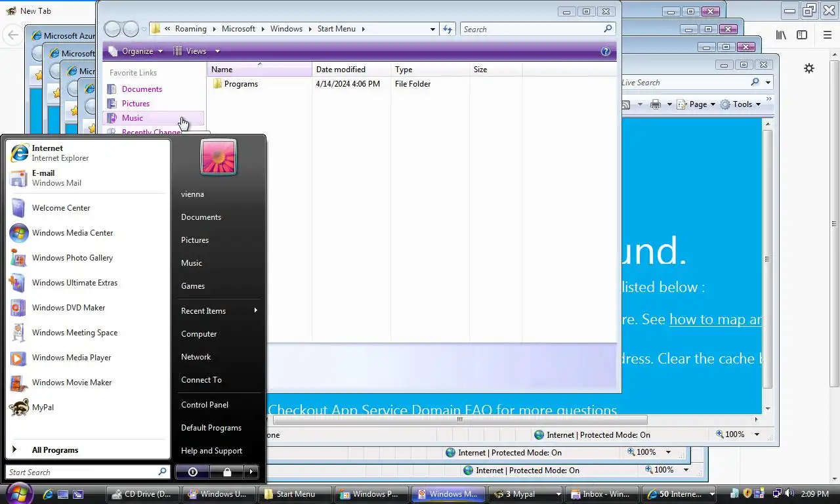Open IE Tools menu dropdown
840x504 pixels.
[x=741, y=104]
